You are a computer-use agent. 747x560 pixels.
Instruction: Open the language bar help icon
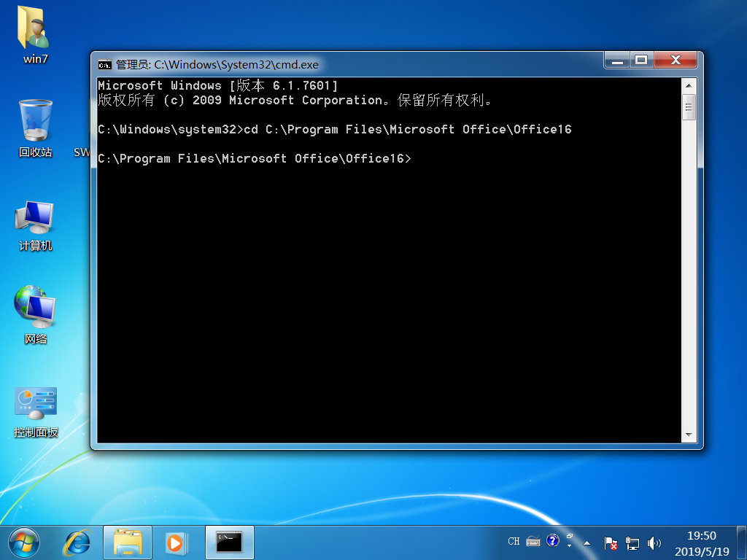click(x=553, y=540)
